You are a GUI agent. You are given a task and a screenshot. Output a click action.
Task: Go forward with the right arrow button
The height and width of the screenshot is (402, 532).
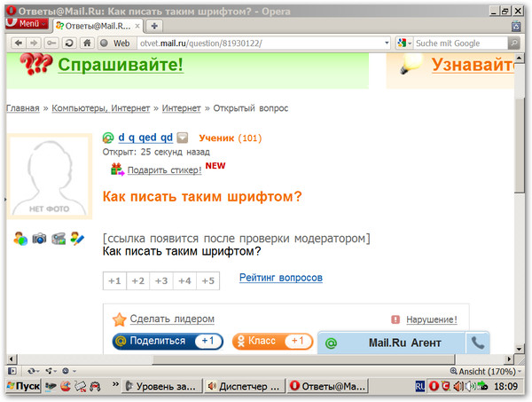pos(34,43)
